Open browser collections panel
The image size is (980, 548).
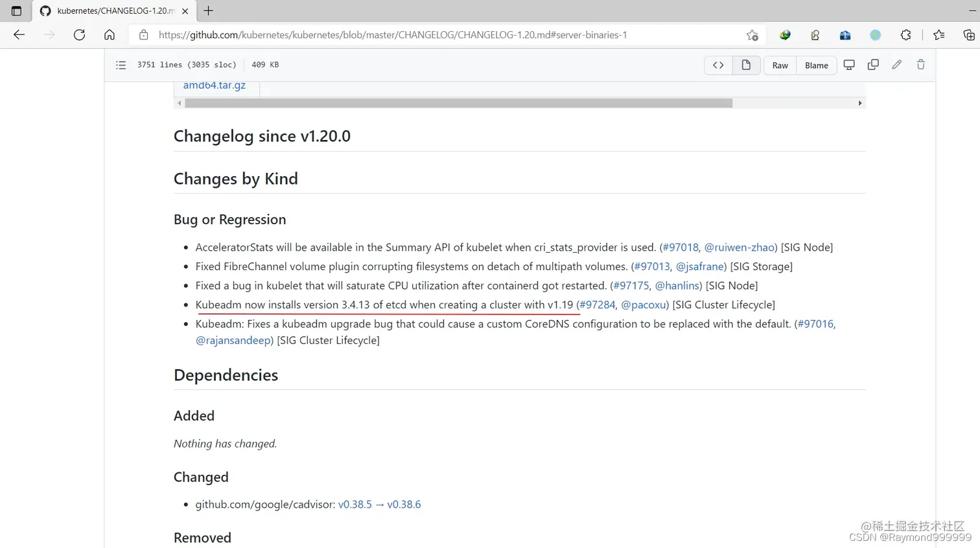[x=969, y=35]
